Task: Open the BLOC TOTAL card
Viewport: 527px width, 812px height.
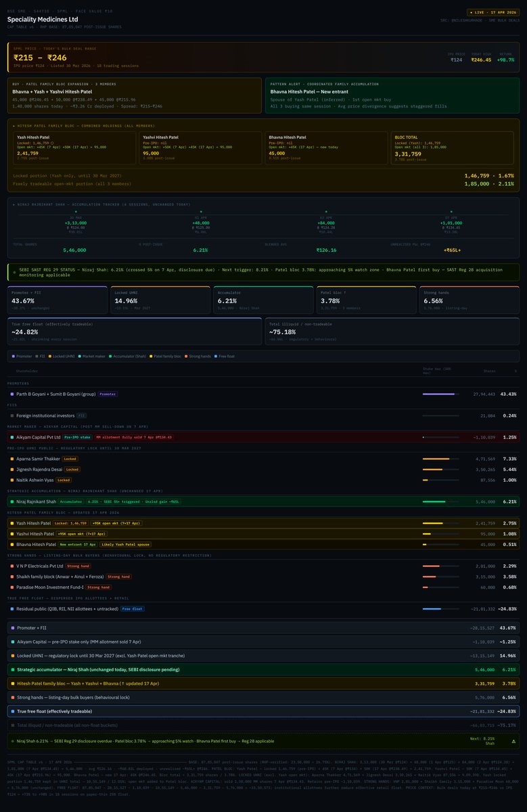Action: tap(452, 147)
